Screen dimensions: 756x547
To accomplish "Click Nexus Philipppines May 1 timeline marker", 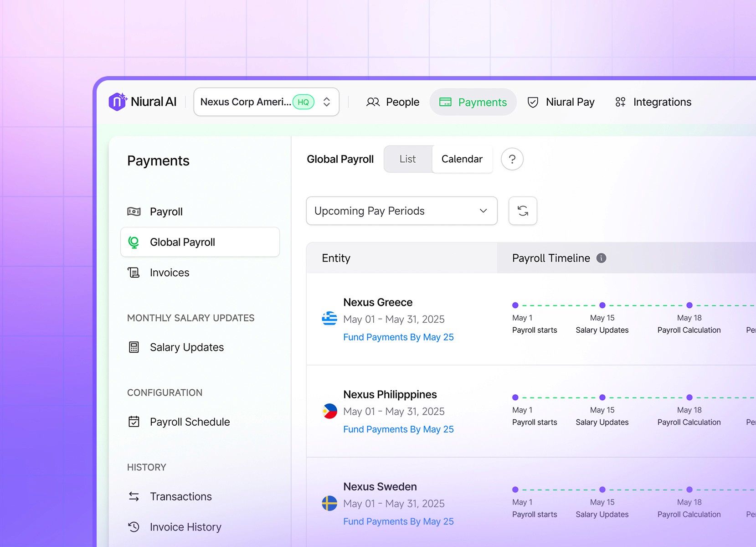I will [515, 397].
